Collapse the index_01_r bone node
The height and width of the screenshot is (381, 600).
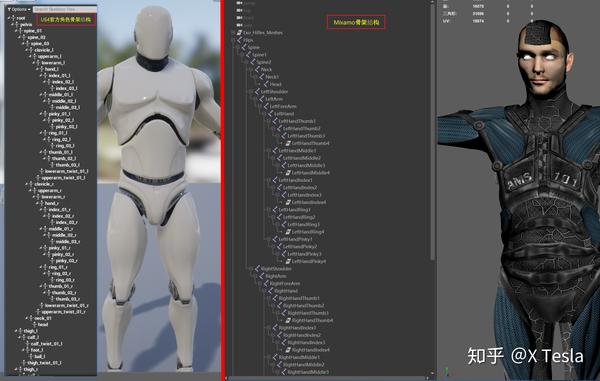click(x=41, y=209)
